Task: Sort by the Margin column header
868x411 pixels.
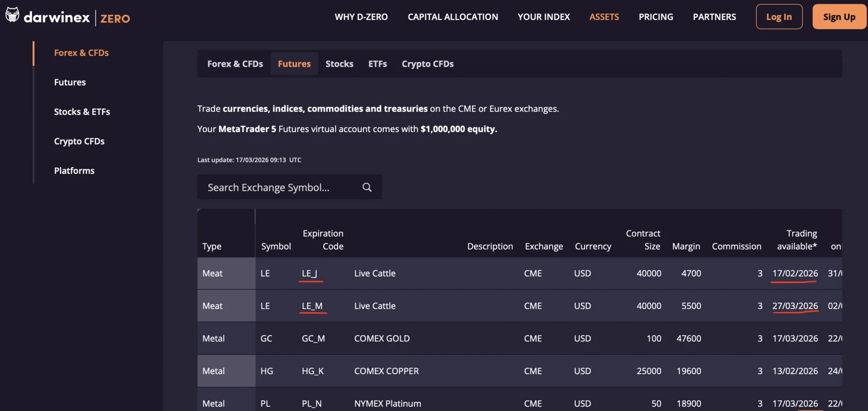Action: pyautogui.click(x=686, y=246)
